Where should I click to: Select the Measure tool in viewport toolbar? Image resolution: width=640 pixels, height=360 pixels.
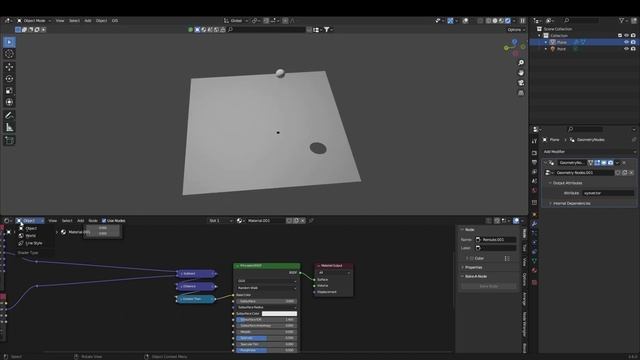pyautogui.click(x=9, y=127)
